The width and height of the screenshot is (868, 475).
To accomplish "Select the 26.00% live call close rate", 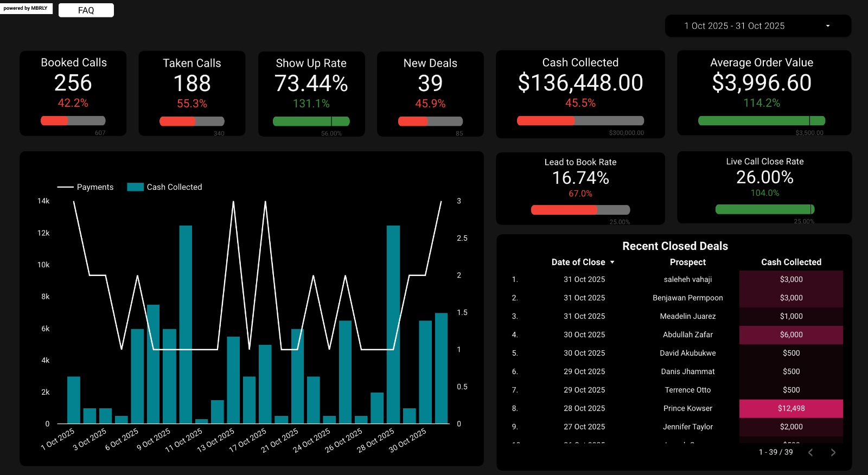I will tap(765, 177).
